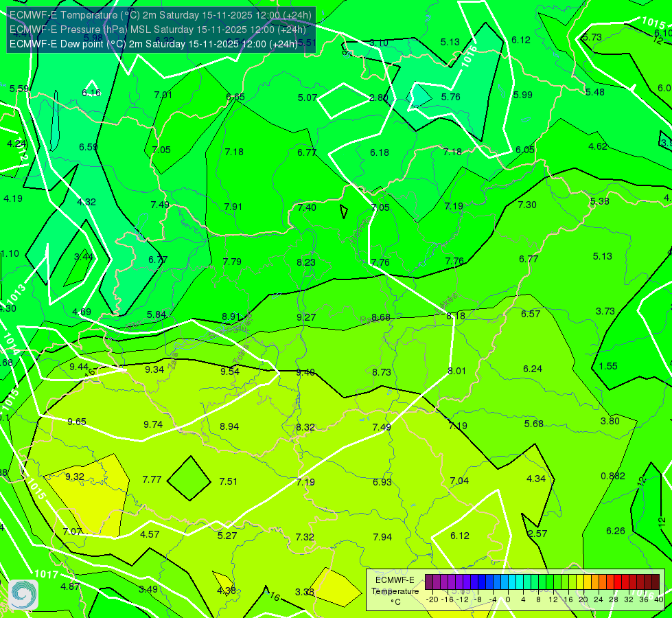
Task: Click the dew point value 6.65
Action: point(235,97)
